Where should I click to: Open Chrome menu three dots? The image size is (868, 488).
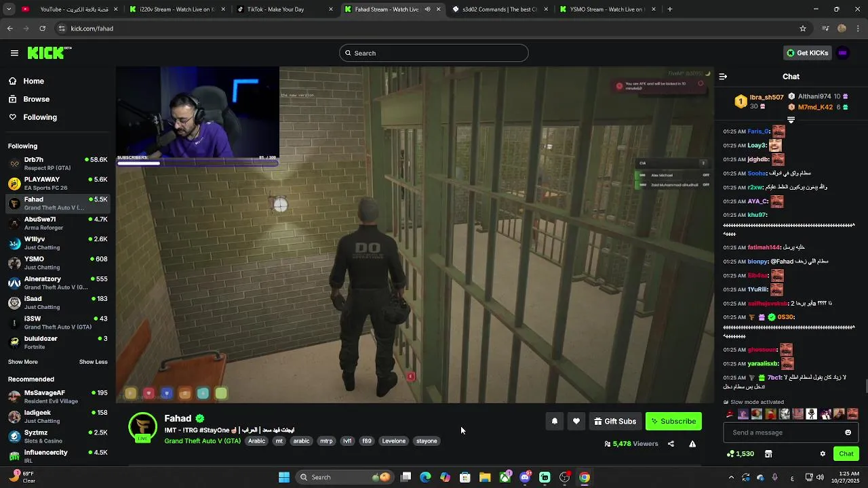859,28
